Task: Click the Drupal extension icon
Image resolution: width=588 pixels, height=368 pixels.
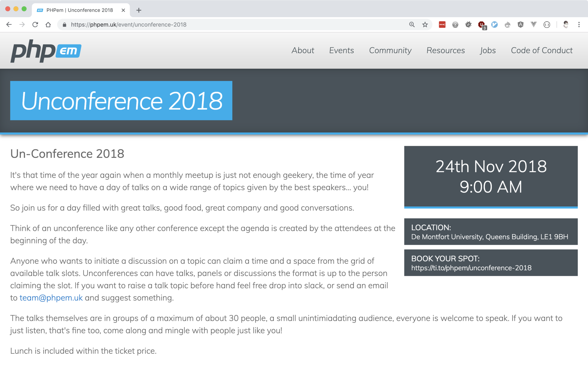Action: point(507,25)
